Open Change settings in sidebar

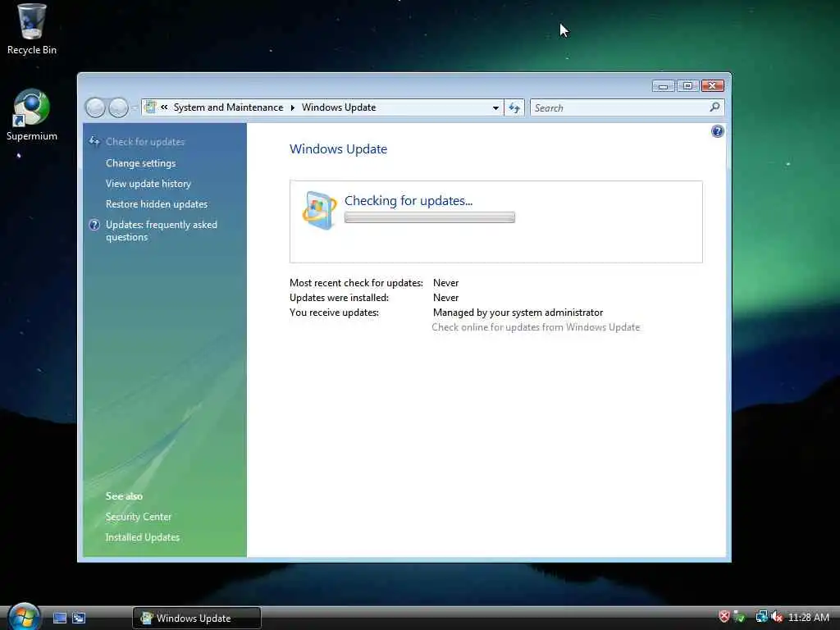(140, 163)
